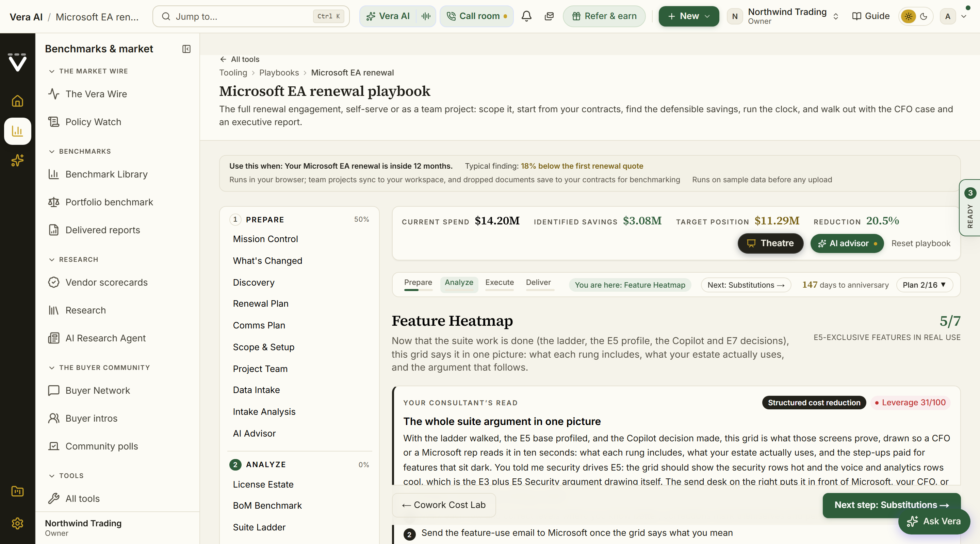Screen dimensions: 980x544
Task: Click the Vera logo in left rail
Action: tap(17, 62)
